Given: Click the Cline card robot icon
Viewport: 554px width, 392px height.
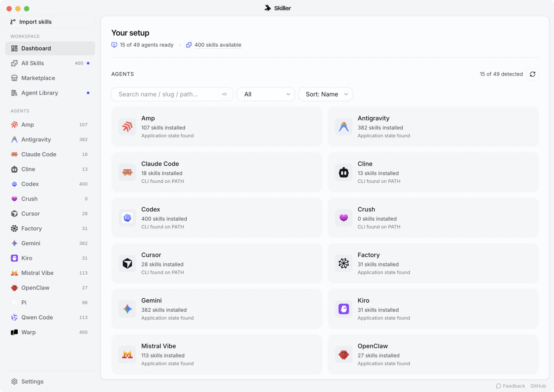Looking at the screenshot, I should (344, 172).
